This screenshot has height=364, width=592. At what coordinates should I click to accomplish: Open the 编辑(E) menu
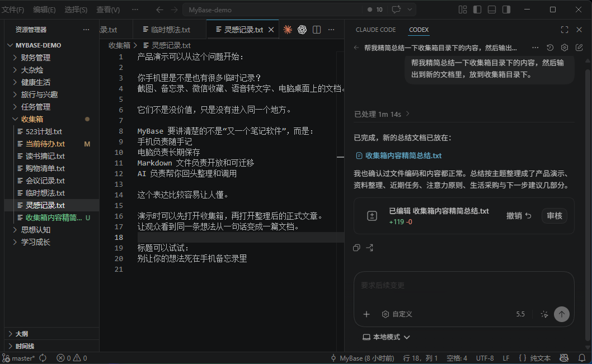(x=44, y=10)
